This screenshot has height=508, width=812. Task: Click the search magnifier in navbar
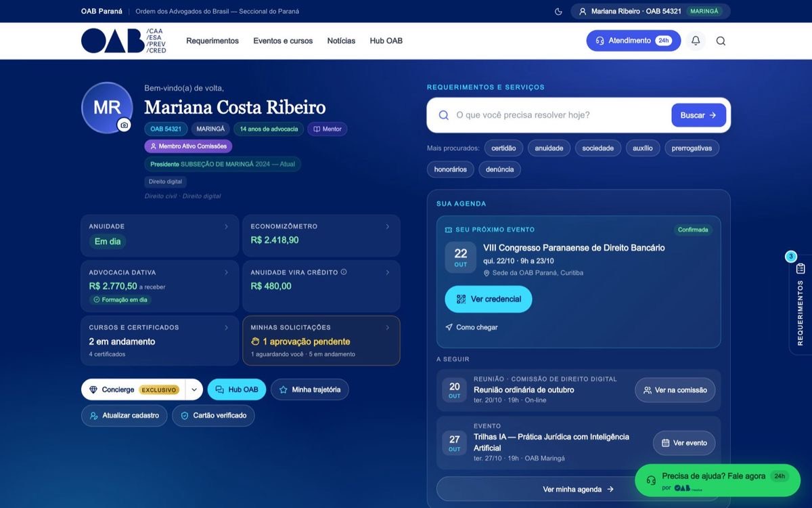click(x=721, y=41)
